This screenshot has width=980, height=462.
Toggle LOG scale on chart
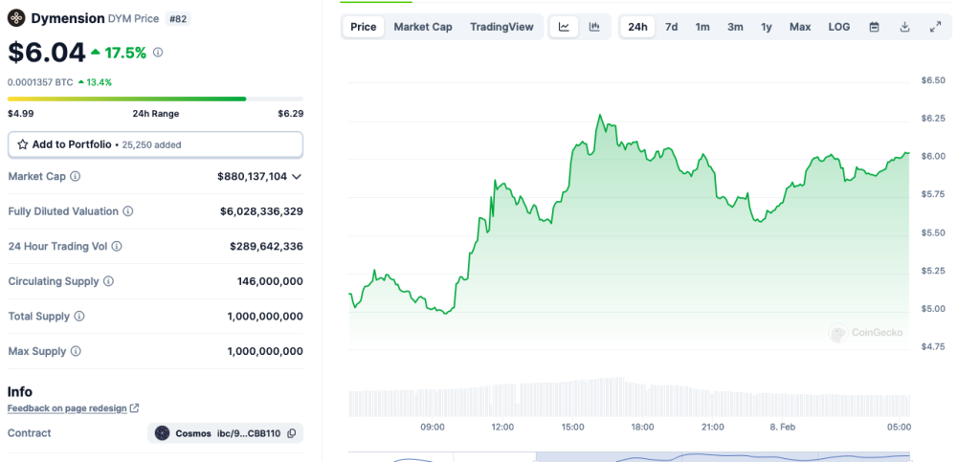click(838, 27)
